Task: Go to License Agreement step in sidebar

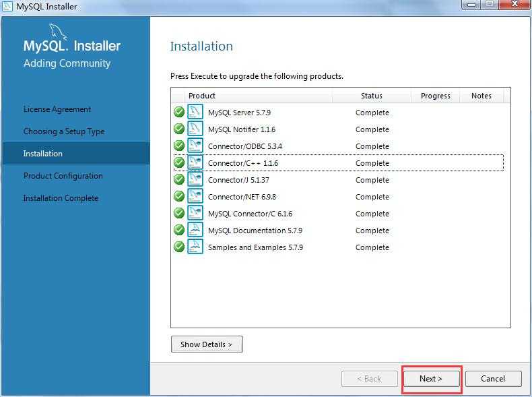Action: pyautogui.click(x=57, y=109)
